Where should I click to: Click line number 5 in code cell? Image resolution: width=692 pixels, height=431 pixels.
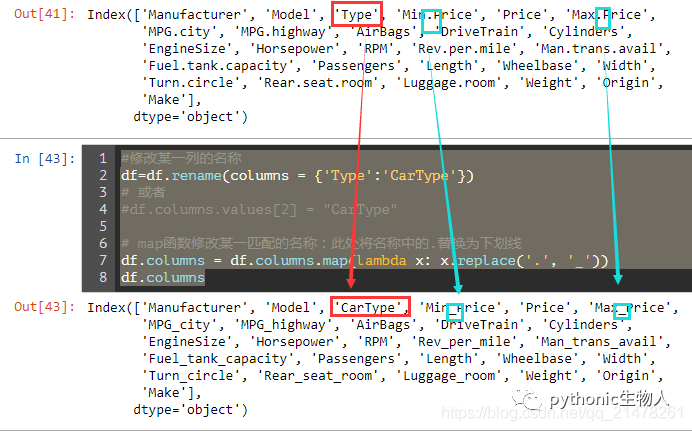pyautogui.click(x=103, y=226)
